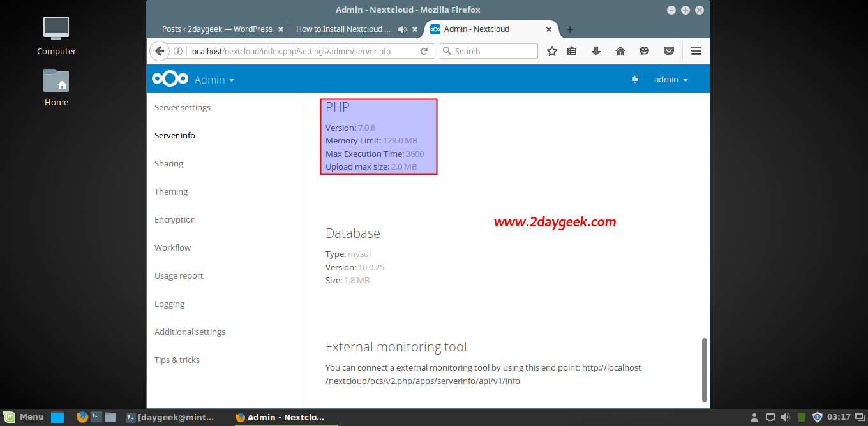This screenshot has height=426, width=868.
Task: Open the Nextcloud notifications bell
Action: pos(635,79)
